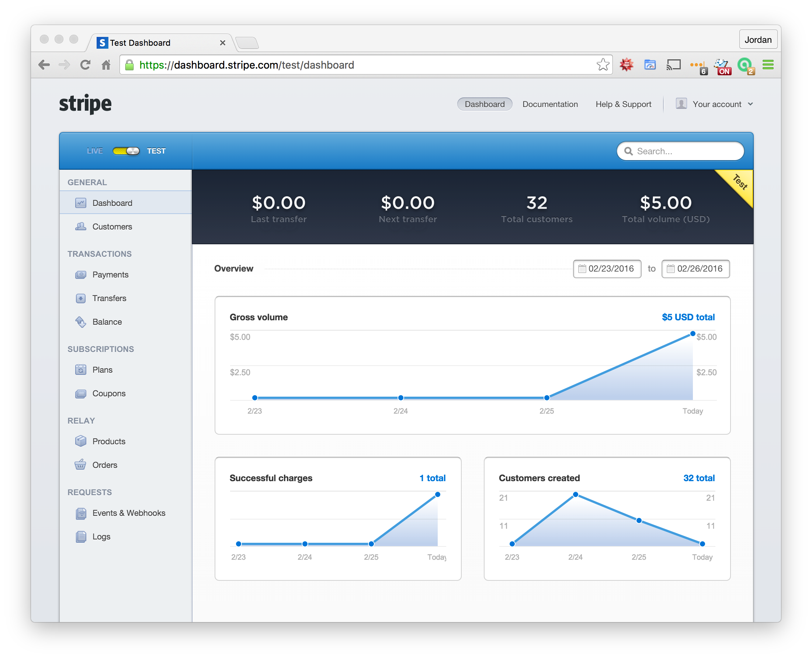812x659 pixels.
Task: Click the Logs document icon
Action: tap(80, 537)
